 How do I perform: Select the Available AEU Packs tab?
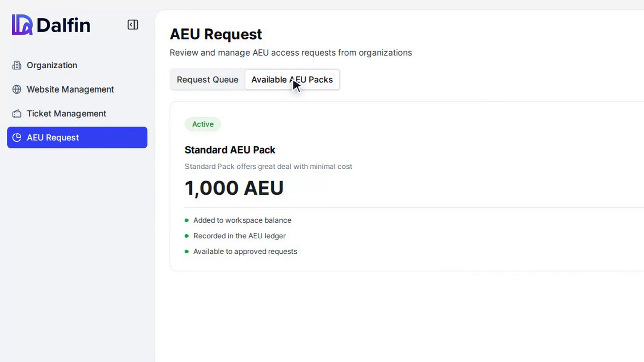pos(292,80)
